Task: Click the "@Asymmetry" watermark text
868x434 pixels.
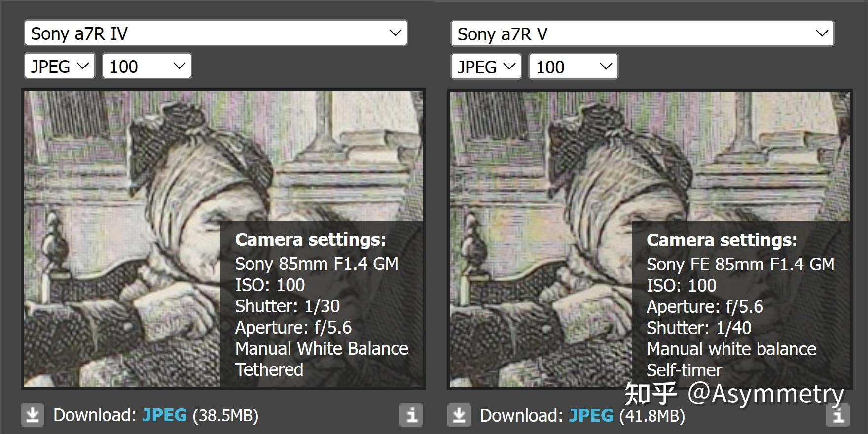Action: (765, 393)
